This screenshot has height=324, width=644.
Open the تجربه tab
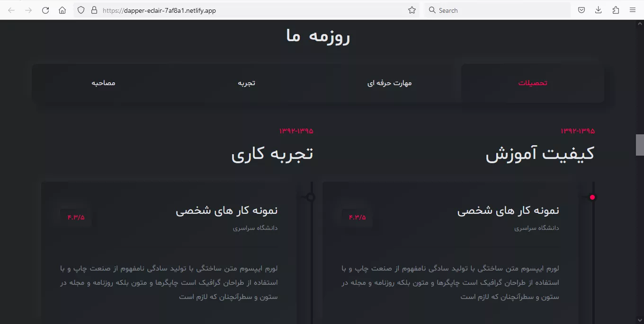(246, 83)
